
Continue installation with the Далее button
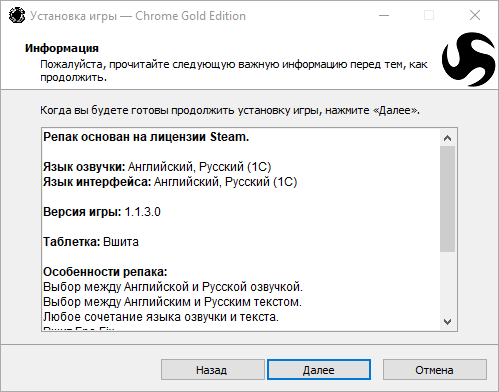coord(319,370)
